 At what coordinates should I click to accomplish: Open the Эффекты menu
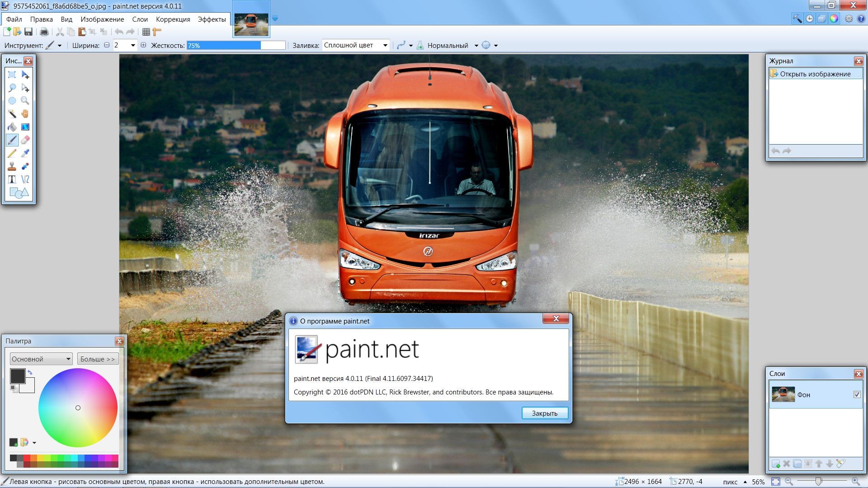[212, 19]
